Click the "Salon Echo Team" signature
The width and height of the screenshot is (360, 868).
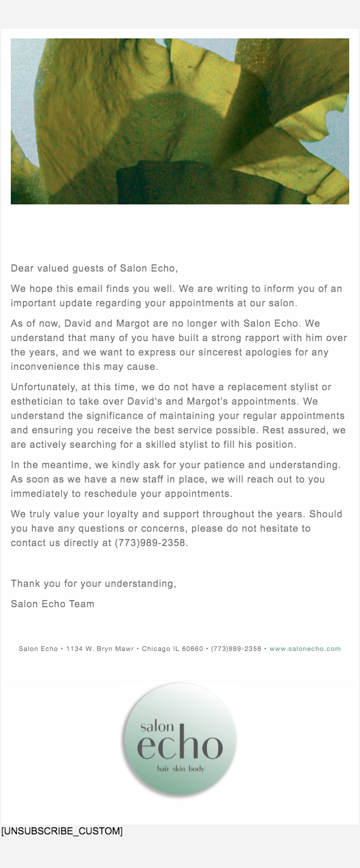click(52, 604)
